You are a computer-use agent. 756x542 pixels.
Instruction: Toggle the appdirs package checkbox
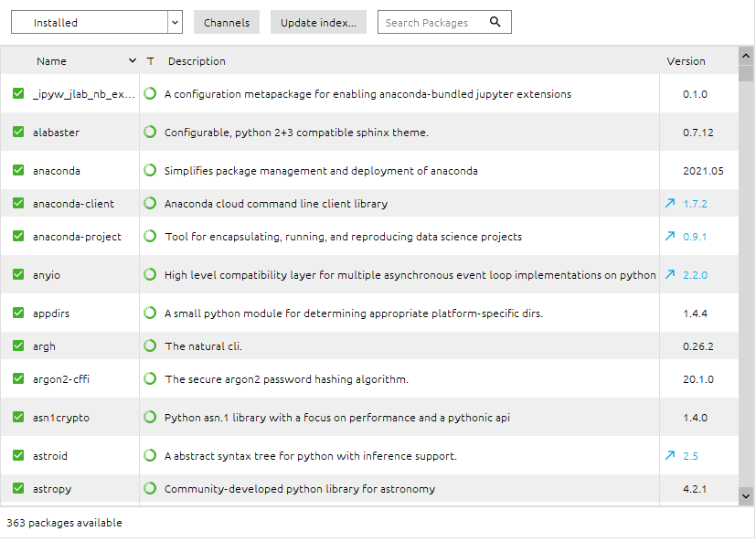tap(18, 313)
